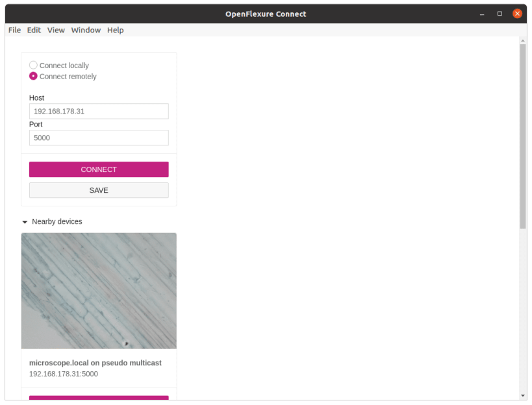
Task: Open the View menu
Action: pos(56,30)
